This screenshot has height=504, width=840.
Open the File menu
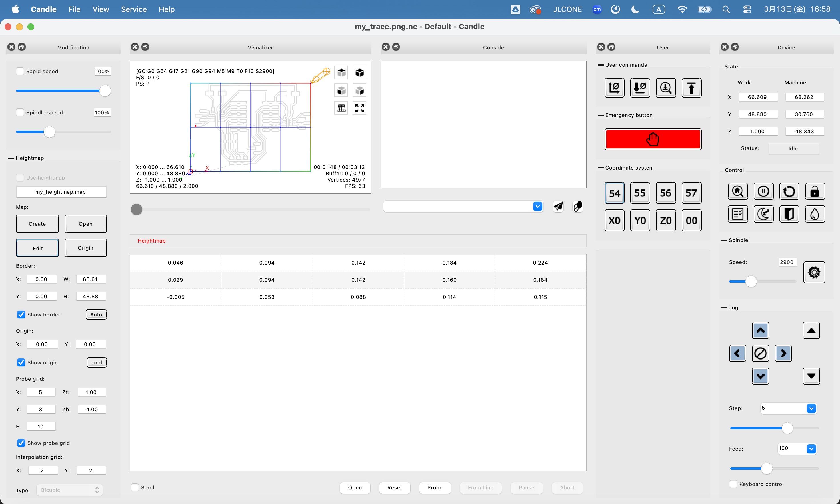[x=74, y=9]
